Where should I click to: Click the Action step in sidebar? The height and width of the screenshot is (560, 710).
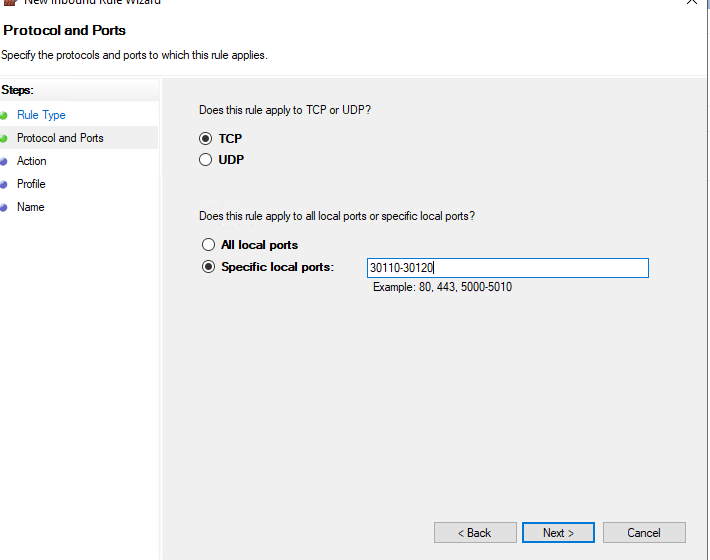point(32,161)
